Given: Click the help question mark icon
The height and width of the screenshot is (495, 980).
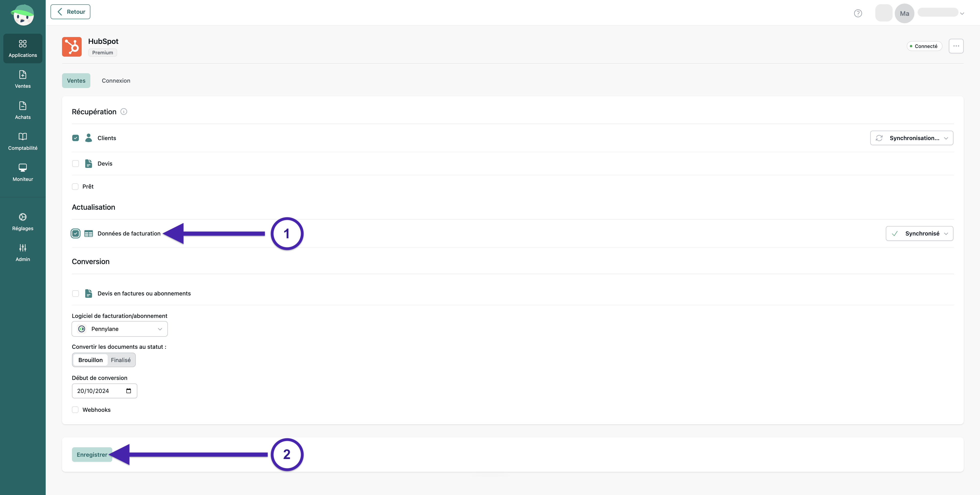Looking at the screenshot, I should click(x=858, y=13).
